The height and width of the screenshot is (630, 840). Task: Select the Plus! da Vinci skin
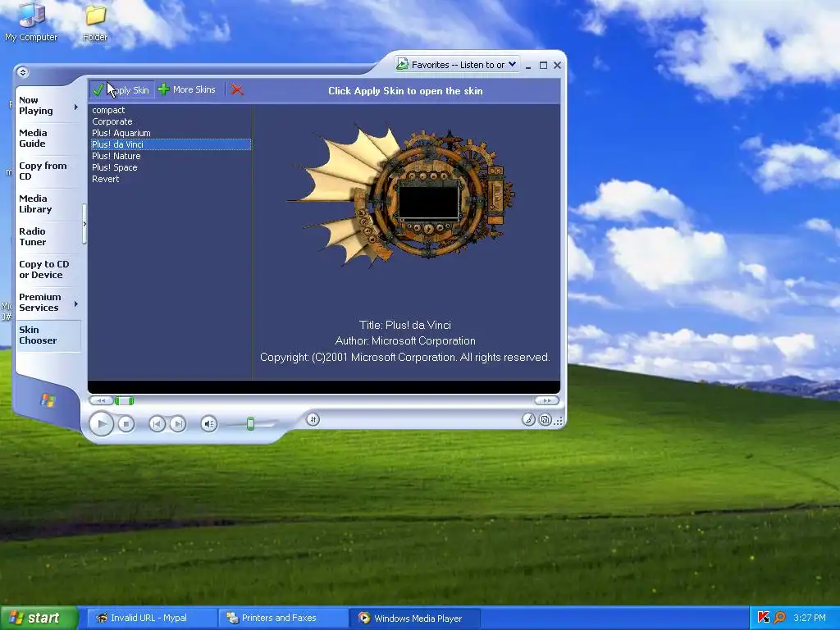(171, 144)
